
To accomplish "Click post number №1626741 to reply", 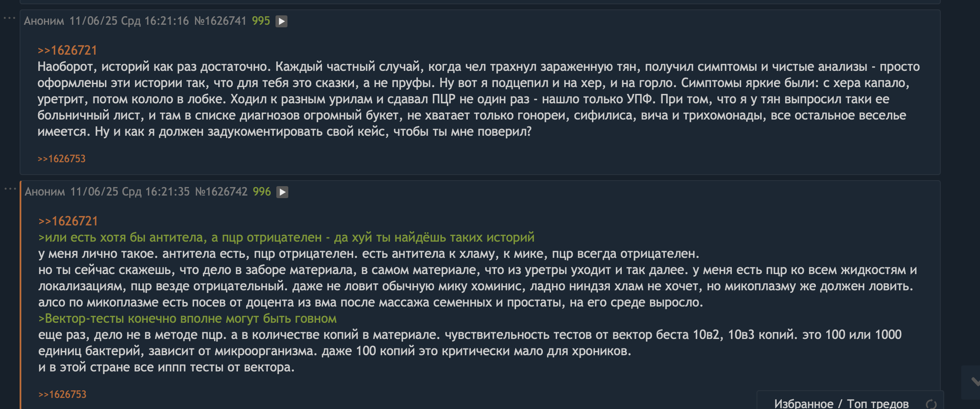I will (220, 21).
